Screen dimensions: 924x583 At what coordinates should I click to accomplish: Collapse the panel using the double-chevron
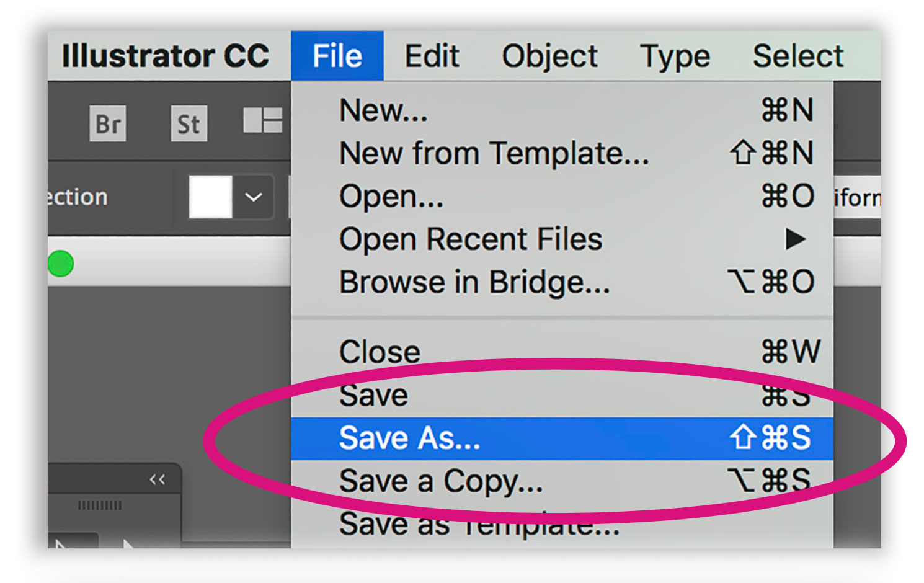157,479
